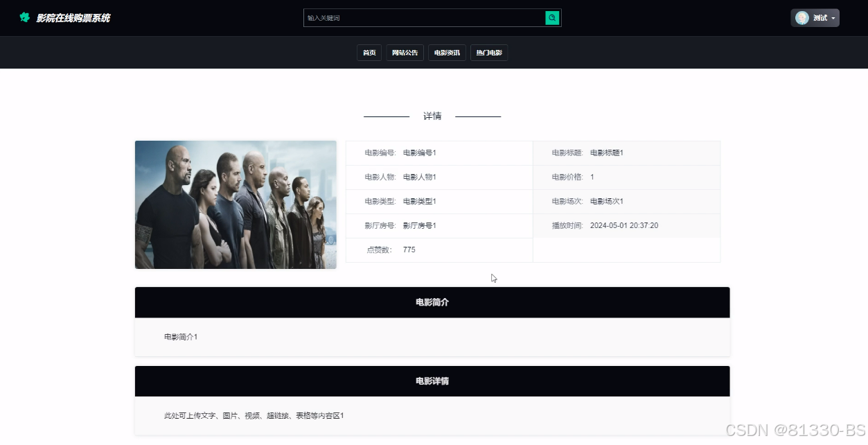Click the 775 likes count
The image size is (868, 445).
[x=409, y=250]
